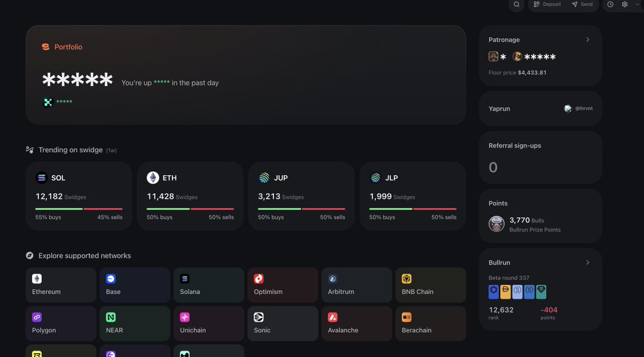Select the Berachain network icon

pos(407,317)
